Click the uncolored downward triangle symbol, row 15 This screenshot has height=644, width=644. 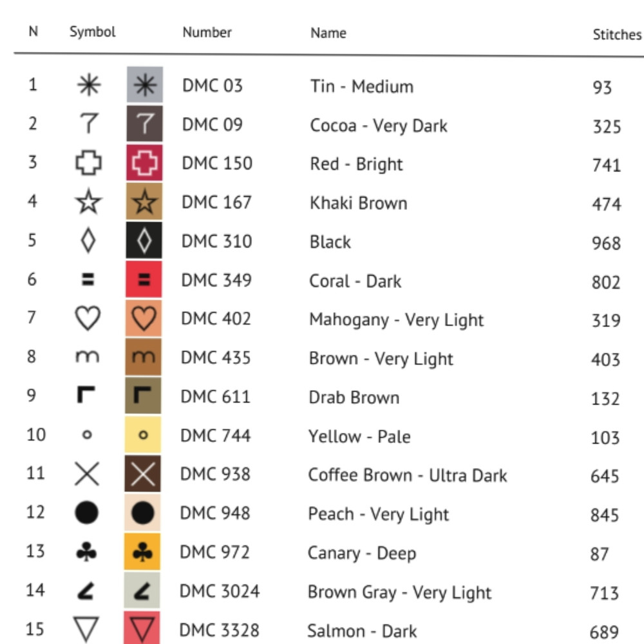tap(88, 629)
